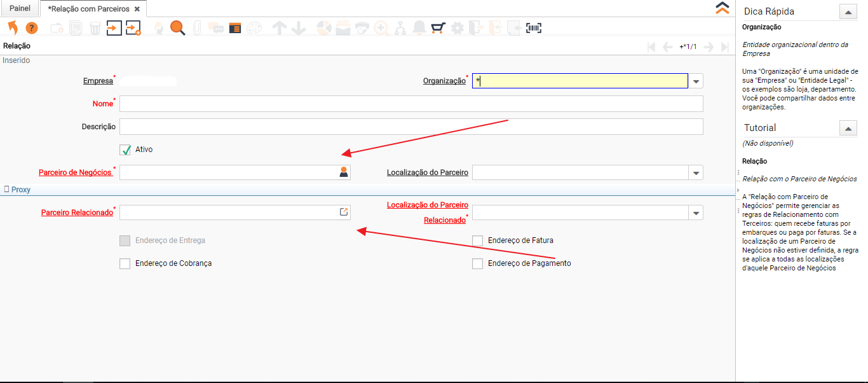Click the Proxy section link
The height and width of the screenshot is (383, 868).
(20, 190)
